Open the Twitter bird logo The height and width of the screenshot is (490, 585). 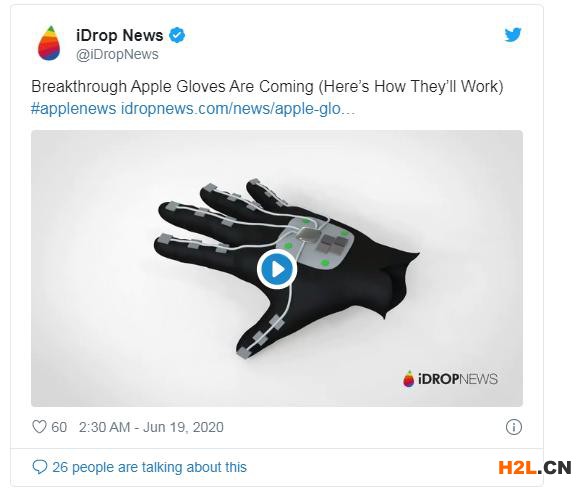pyautogui.click(x=513, y=35)
